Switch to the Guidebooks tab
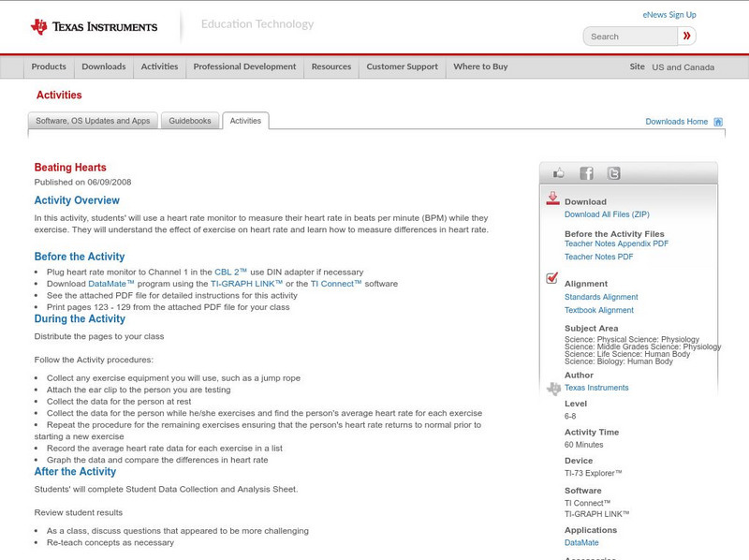 pos(190,121)
